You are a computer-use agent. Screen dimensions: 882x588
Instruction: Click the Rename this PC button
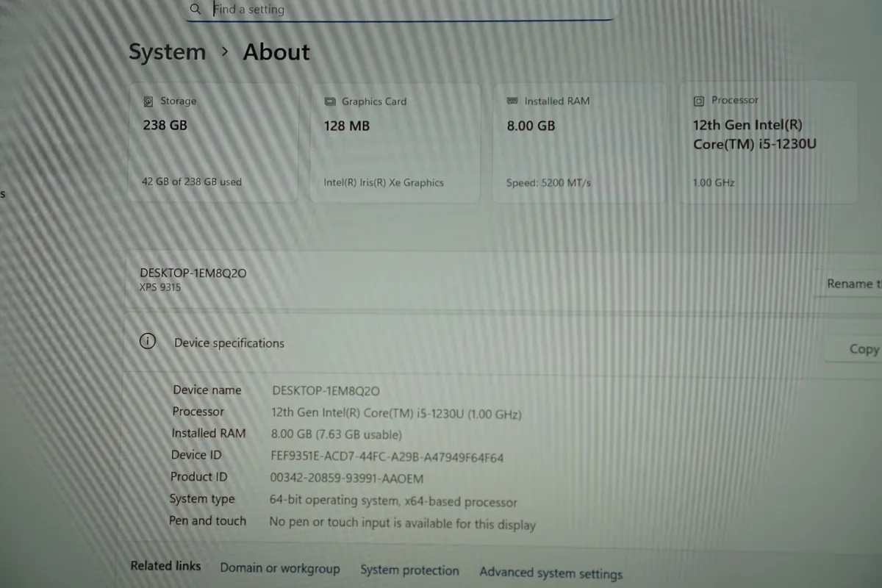coord(856,283)
